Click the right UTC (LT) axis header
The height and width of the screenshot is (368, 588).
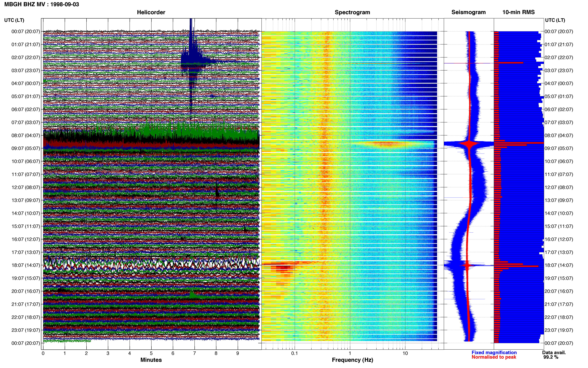coord(555,20)
